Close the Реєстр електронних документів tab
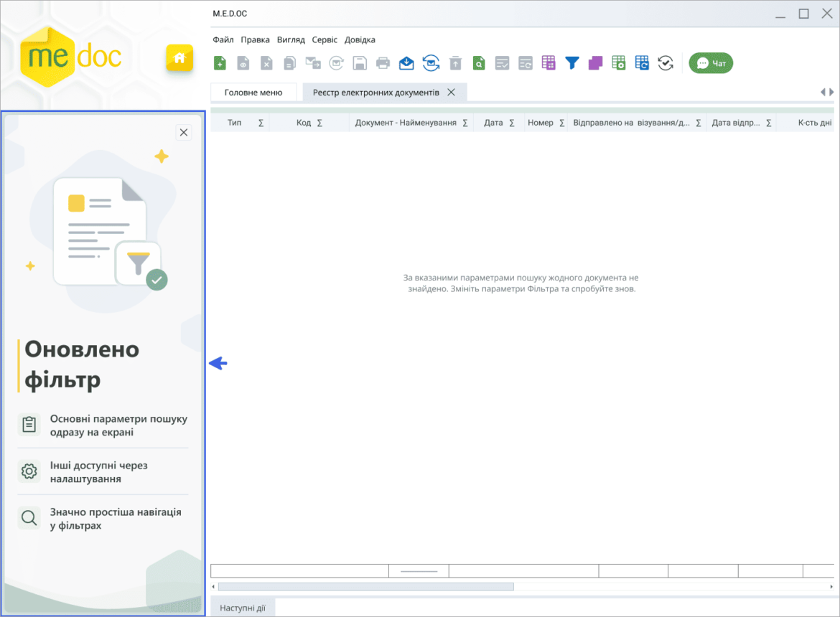The height and width of the screenshot is (617, 840). 451,93
